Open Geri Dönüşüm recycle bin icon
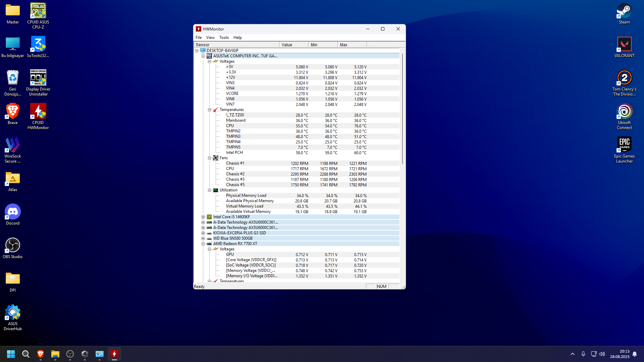Screen dimensions: 644x362 point(13,83)
